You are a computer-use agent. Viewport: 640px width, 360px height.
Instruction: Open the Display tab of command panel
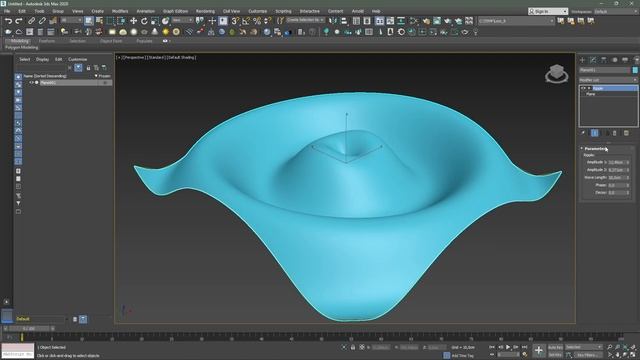625,60
